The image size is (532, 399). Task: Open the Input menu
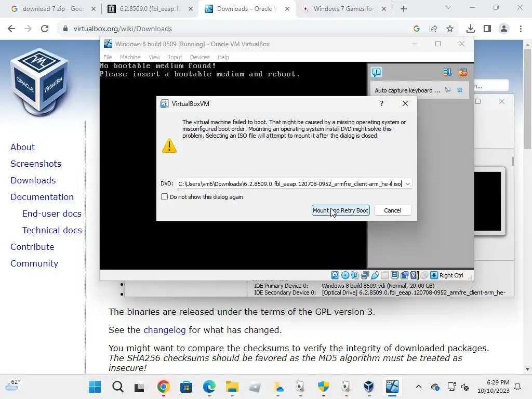175,57
